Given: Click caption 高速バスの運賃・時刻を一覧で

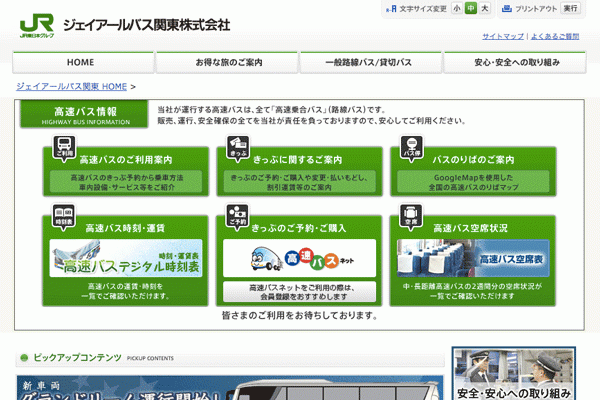Looking at the screenshot, I should coord(125,291).
